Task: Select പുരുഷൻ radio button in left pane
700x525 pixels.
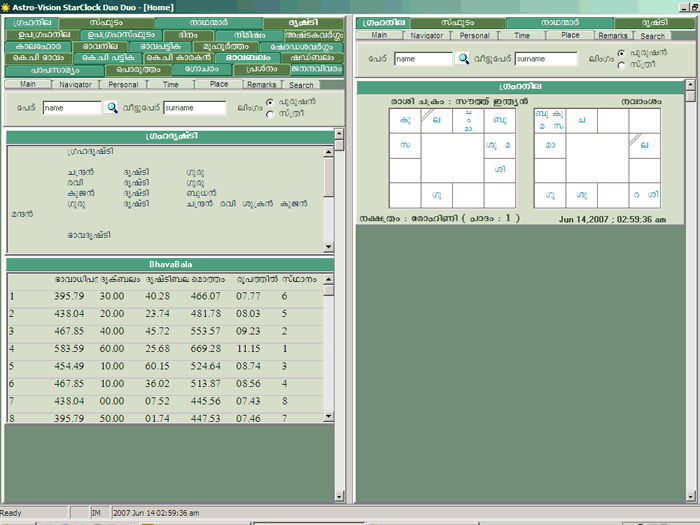Action: tap(270, 102)
